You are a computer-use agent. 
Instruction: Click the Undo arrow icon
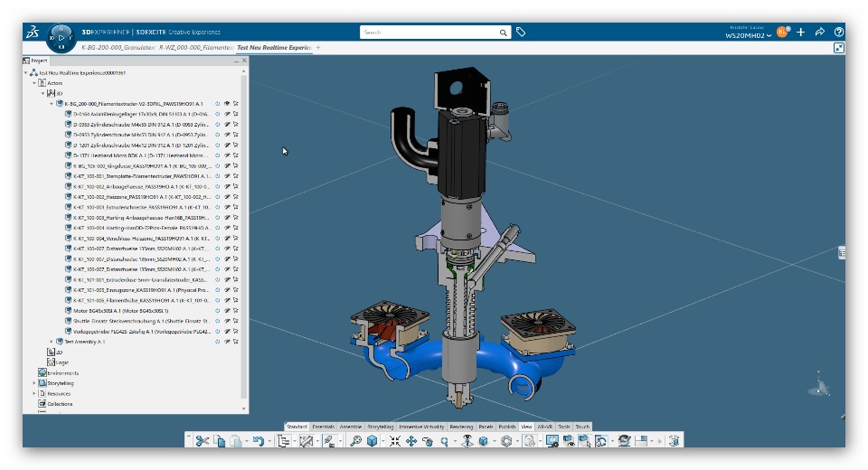pos(258,441)
